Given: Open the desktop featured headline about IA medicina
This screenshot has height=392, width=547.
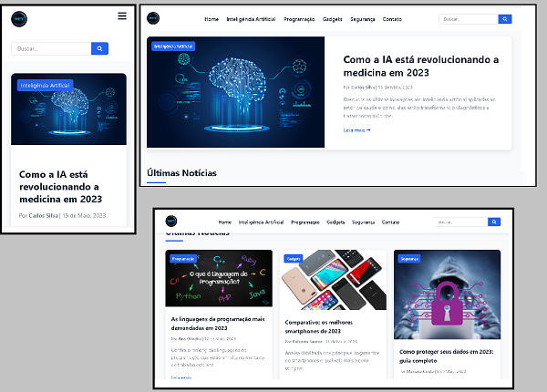Looking at the screenshot, I should click(x=420, y=66).
